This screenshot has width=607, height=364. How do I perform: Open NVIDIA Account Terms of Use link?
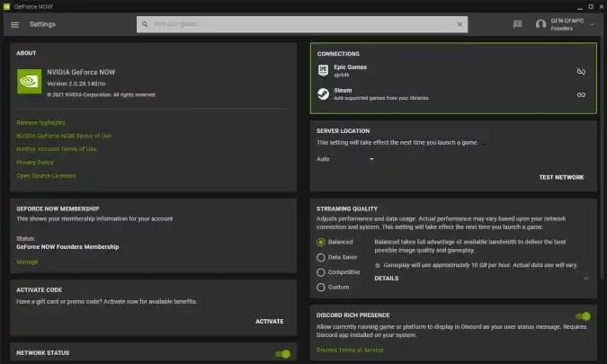[x=57, y=149]
